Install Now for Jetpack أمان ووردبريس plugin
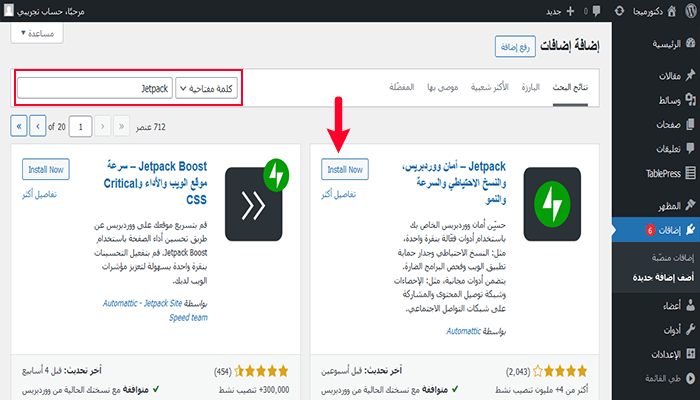 (x=345, y=169)
